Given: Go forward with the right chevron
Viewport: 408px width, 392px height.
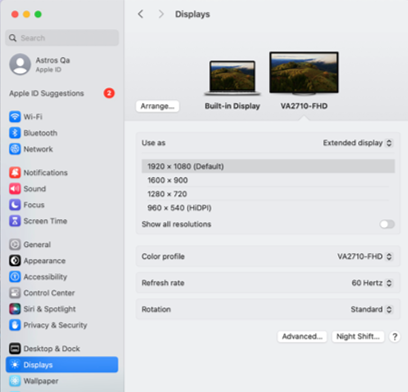Looking at the screenshot, I should tap(161, 14).
